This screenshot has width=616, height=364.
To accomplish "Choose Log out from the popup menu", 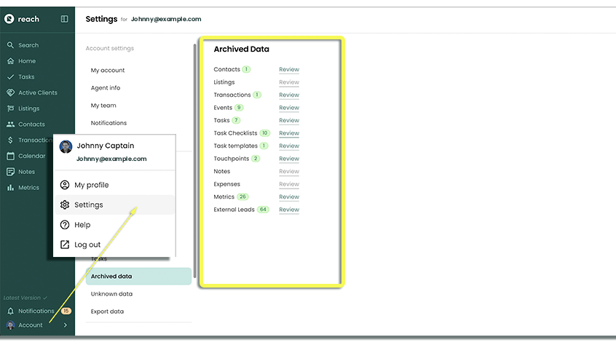I will pos(87,245).
